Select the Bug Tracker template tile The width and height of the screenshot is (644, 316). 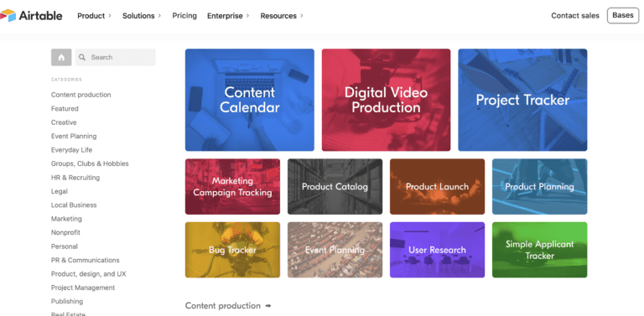tap(232, 250)
